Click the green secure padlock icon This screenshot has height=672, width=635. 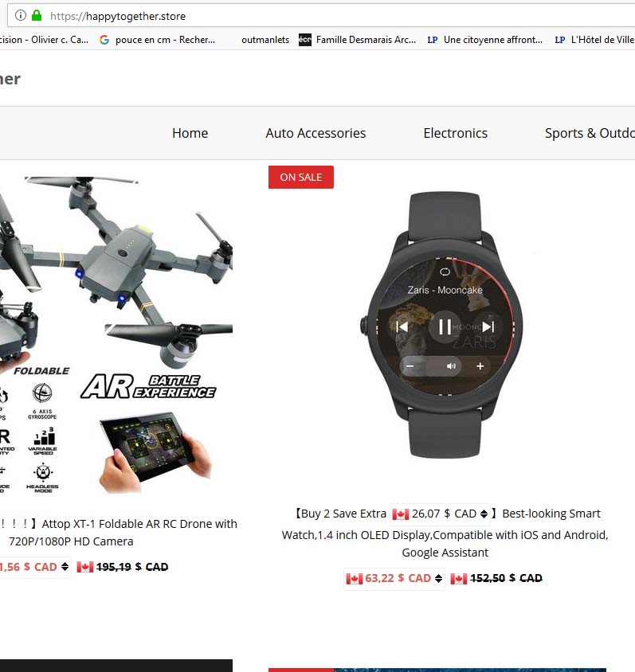pyautogui.click(x=37, y=16)
